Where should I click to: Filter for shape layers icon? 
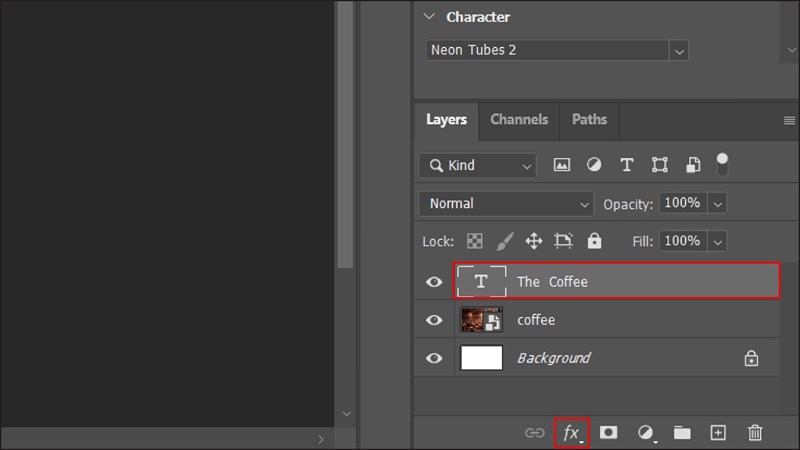660,165
